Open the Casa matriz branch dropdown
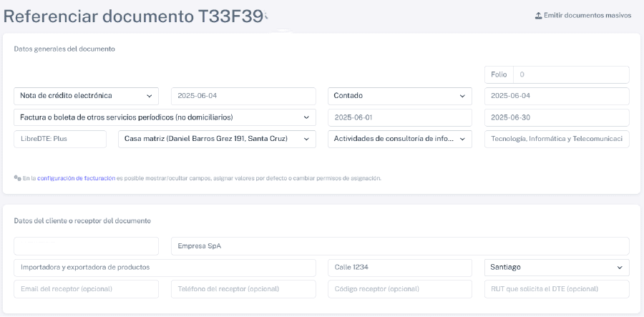 click(x=216, y=139)
